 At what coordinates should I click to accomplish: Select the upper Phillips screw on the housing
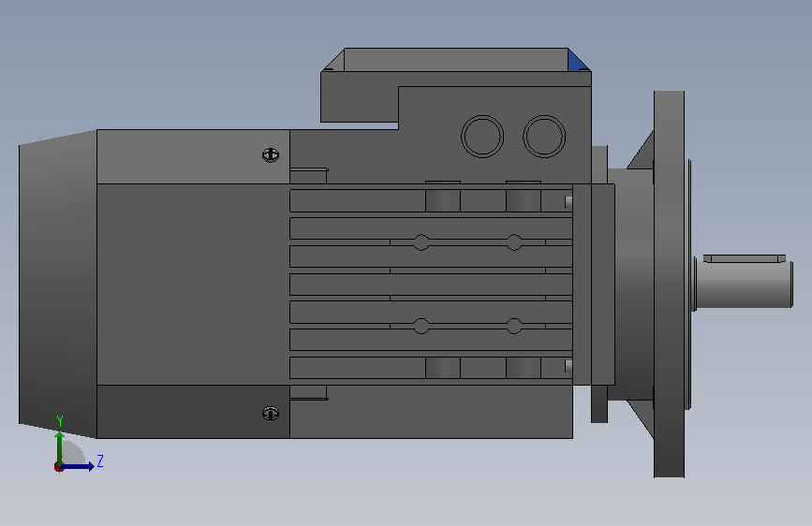271,154
